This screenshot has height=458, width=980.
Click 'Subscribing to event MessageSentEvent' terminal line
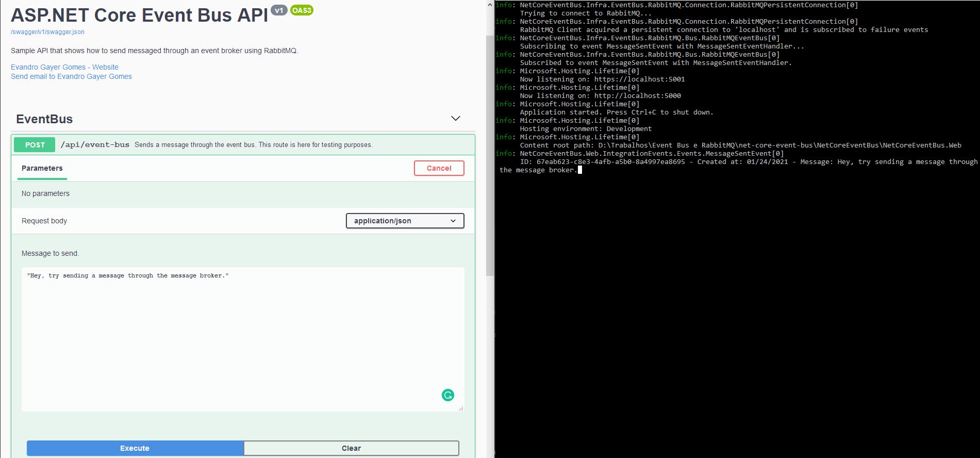[x=662, y=46]
